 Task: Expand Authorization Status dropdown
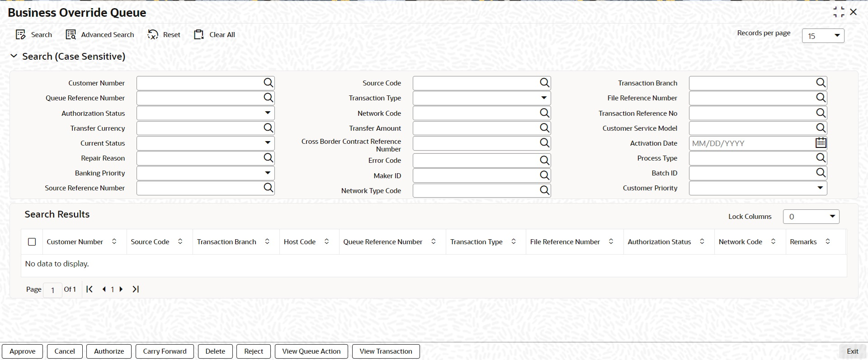click(x=268, y=113)
